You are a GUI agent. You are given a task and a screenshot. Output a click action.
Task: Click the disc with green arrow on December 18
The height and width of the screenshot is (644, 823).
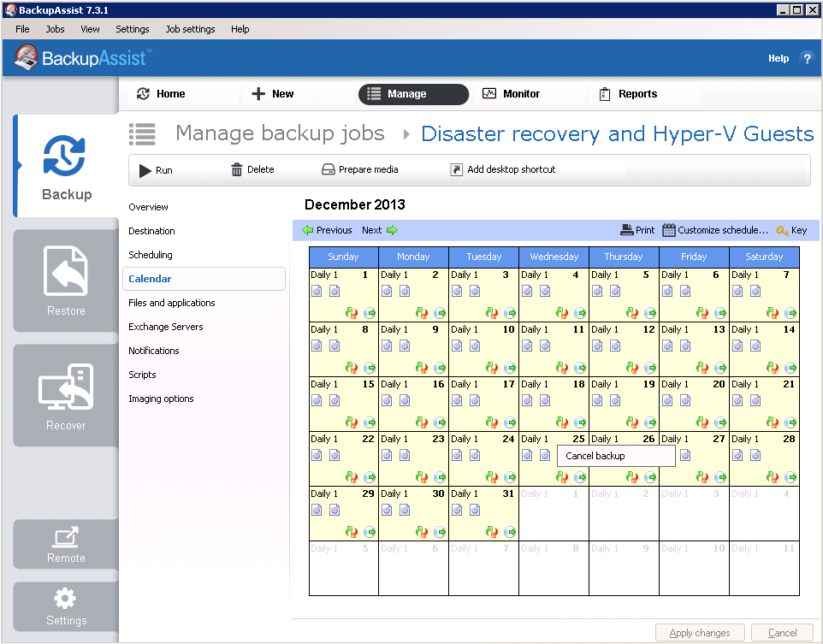[x=580, y=422]
